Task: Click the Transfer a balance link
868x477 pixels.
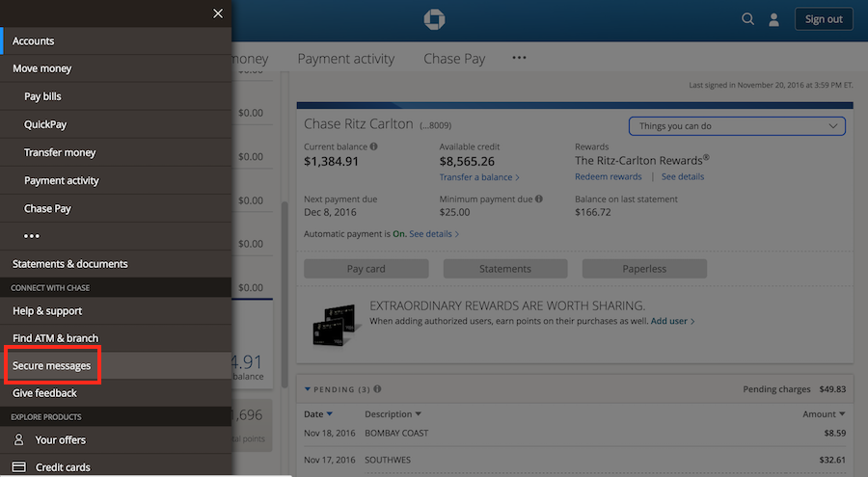Action: click(479, 177)
